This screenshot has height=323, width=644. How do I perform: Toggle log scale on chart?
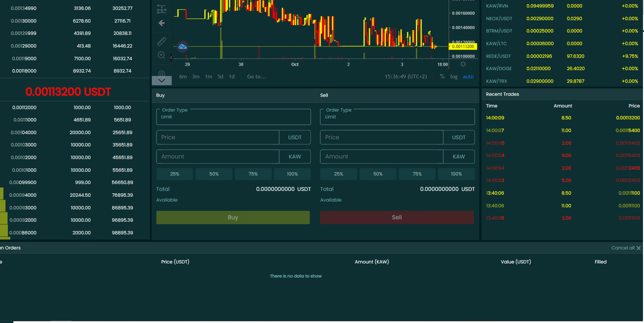click(454, 77)
